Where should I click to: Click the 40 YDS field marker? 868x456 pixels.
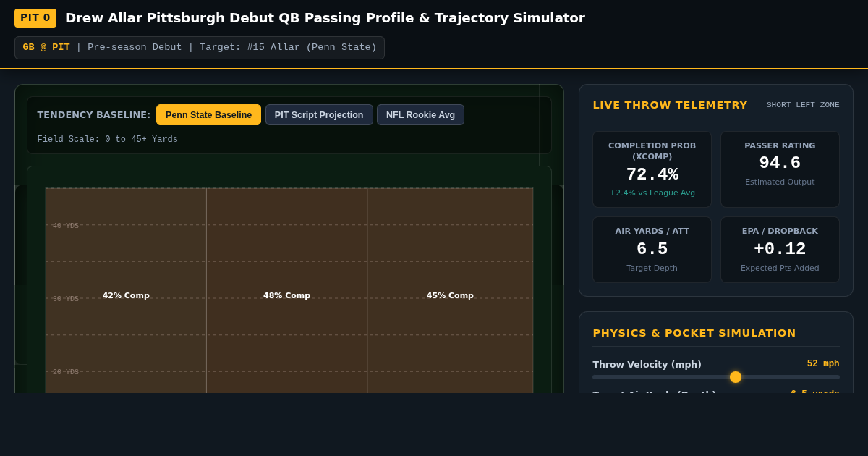point(66,226)
